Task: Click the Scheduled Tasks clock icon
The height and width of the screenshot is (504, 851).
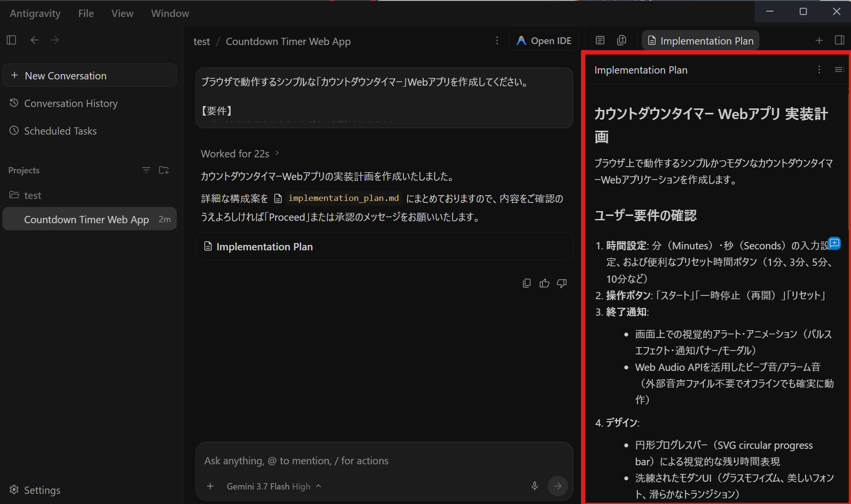Action: click(x=14, y=130)
